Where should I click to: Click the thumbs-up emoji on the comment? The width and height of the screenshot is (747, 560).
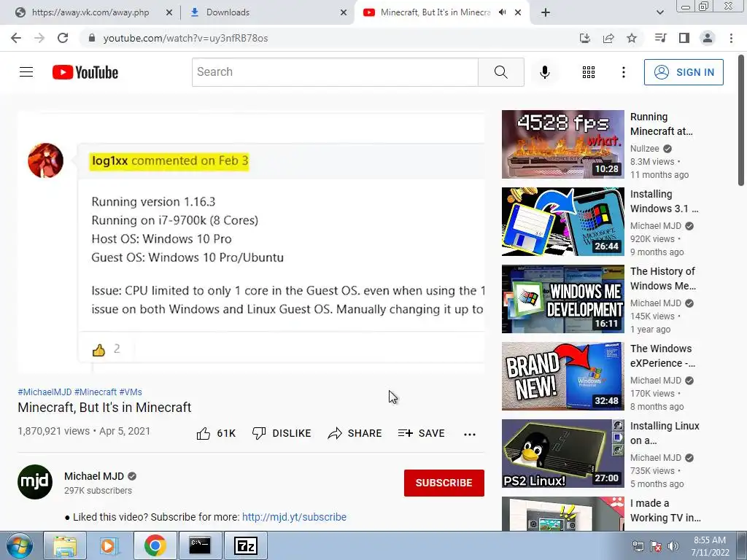(98, 350)
